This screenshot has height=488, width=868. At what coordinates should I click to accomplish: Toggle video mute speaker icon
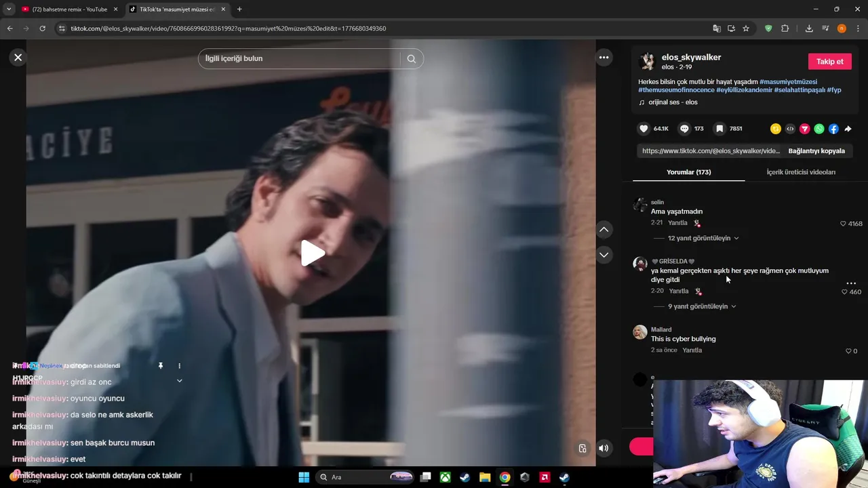[x=604, y=448]
